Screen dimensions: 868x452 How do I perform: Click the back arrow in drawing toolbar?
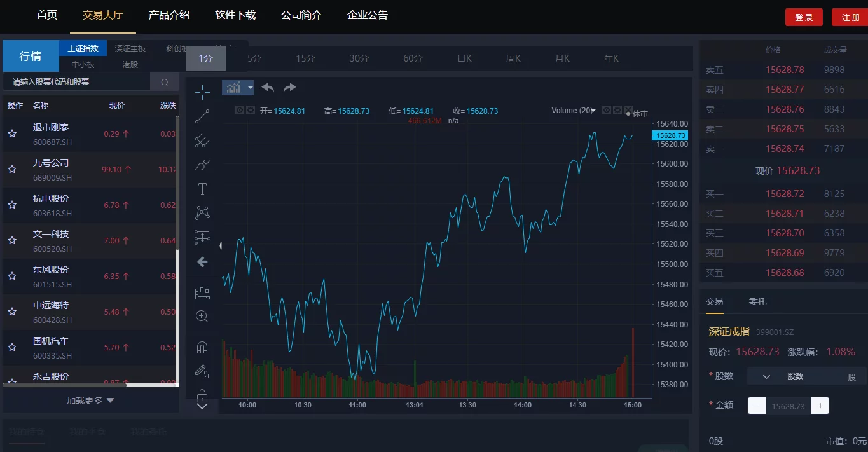tap(202, 261)
